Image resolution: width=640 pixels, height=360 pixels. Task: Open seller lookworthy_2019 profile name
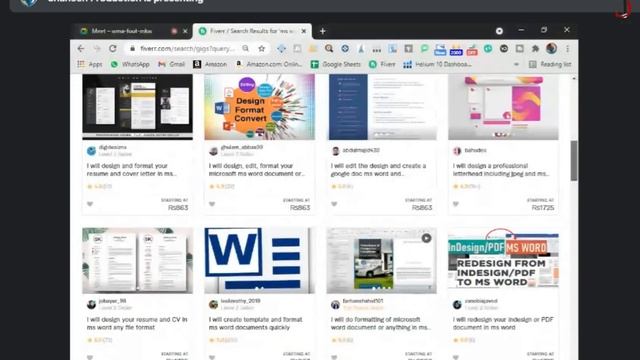point(240,301)
